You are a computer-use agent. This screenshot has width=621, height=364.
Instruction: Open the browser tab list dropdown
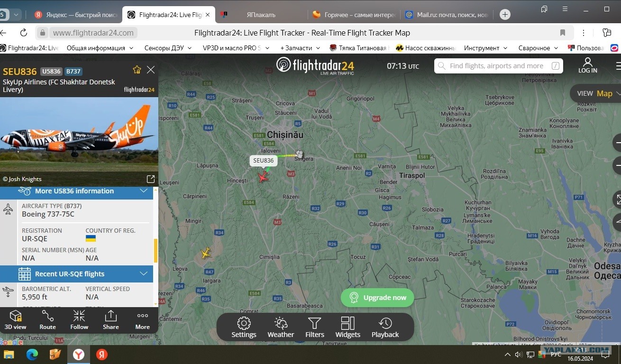(17, 15)
